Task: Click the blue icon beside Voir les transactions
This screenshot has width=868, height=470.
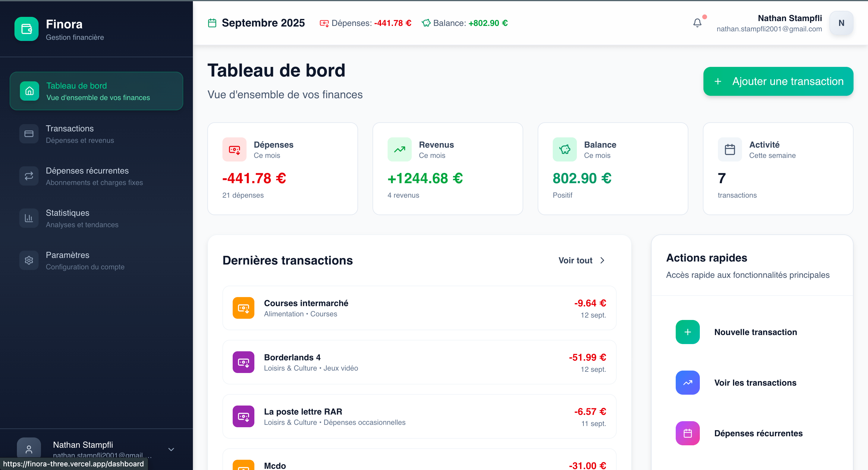Action: 687,382
